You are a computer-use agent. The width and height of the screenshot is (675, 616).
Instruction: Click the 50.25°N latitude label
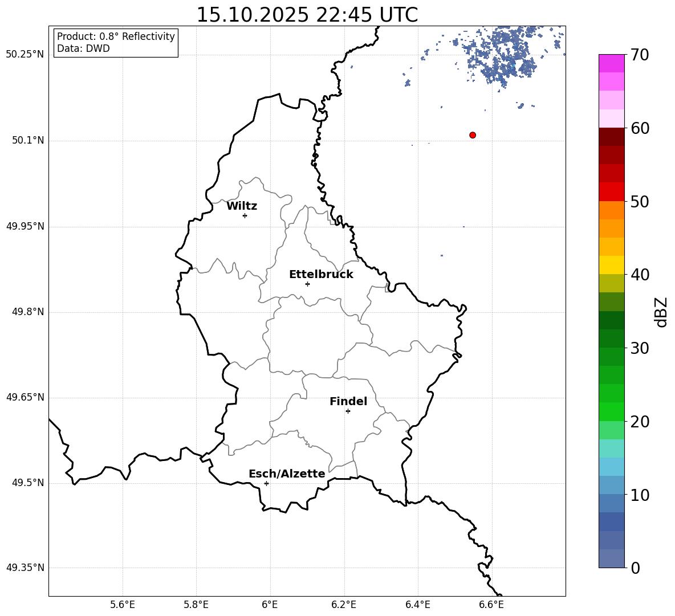[x=25, y=55]
